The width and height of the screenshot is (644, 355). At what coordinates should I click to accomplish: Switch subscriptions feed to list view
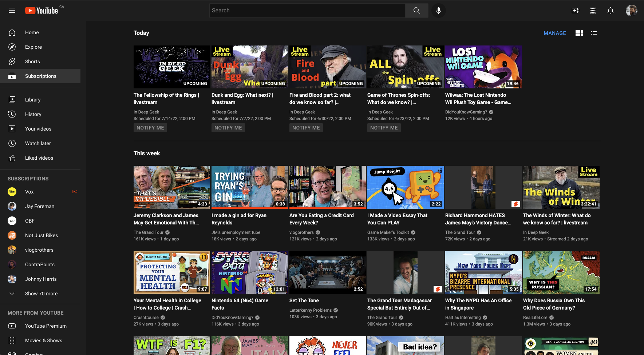point(593,33)
